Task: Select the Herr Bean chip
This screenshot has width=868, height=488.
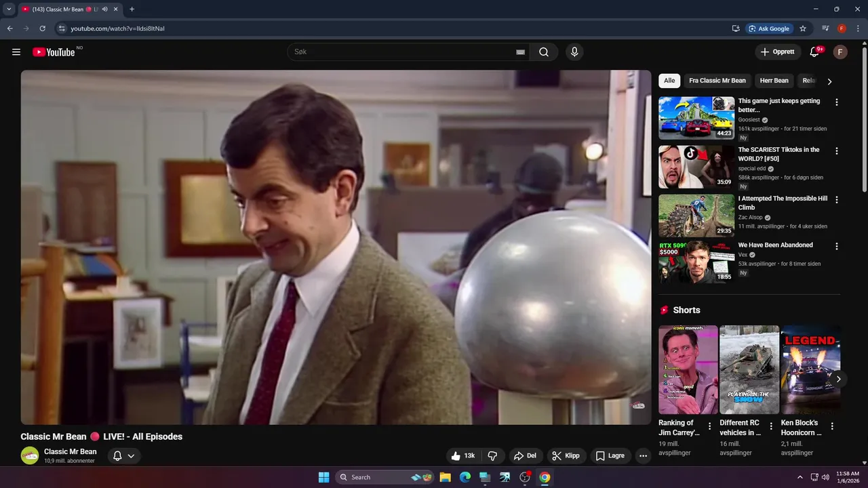Action: [x=774, y=81]
